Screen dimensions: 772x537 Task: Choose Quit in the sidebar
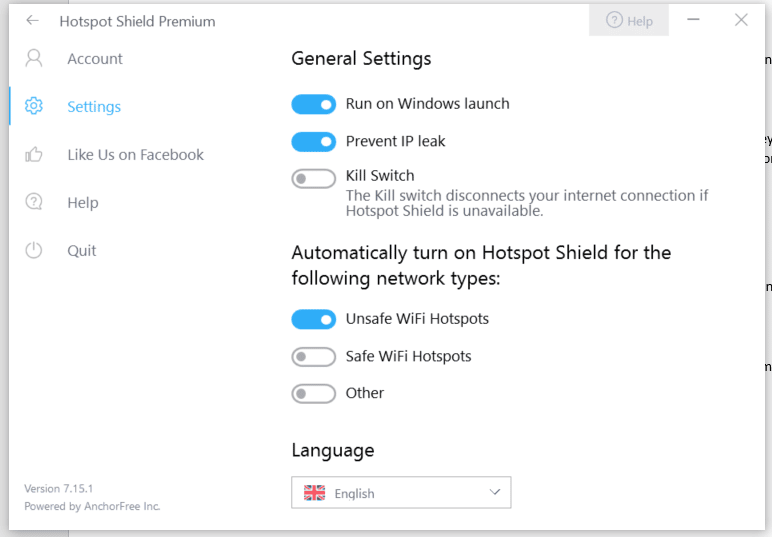pos(82,251)
